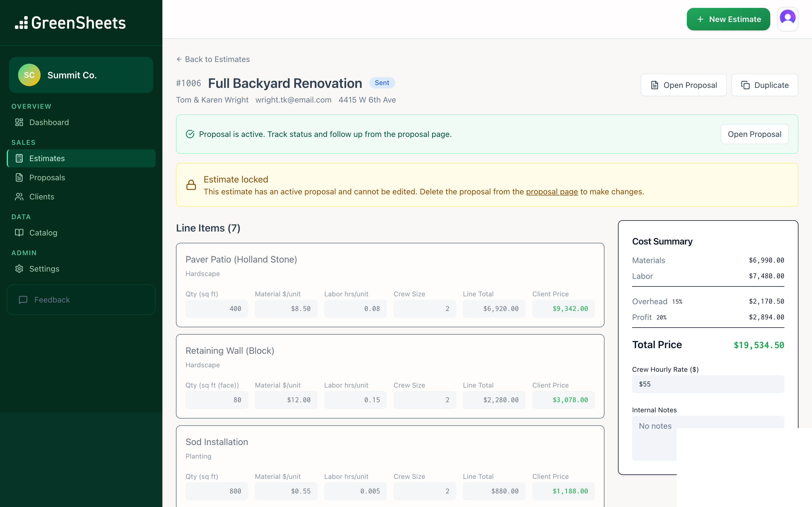Viewport: 812px width, 507px height.
Task: Click the New Estimate button
Action: click(728, 19)
